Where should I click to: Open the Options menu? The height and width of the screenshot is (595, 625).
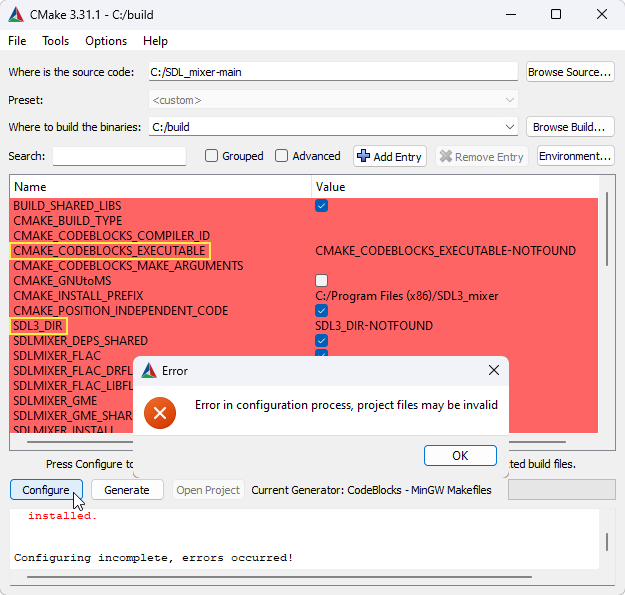point(106,41)
